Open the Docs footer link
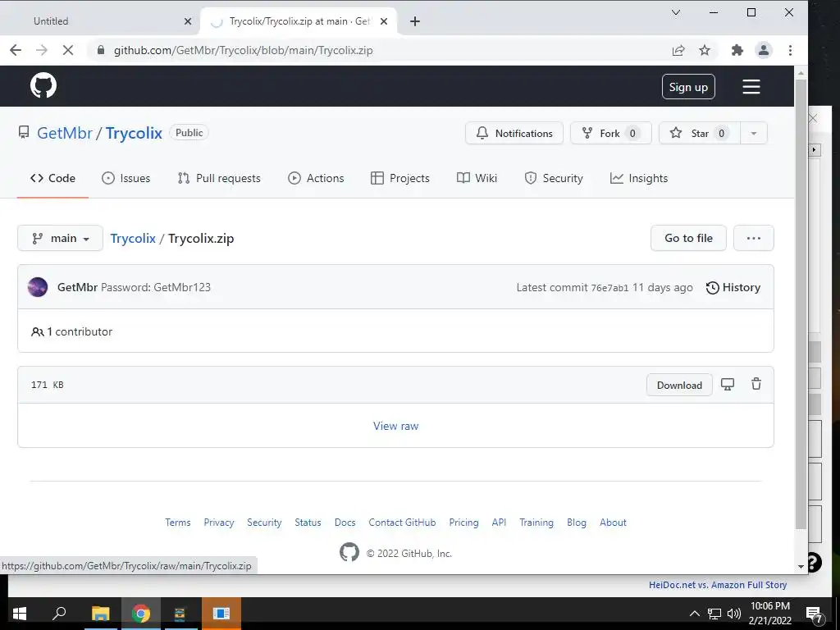The height and width of the screenshot is (630, 840). click(345, 523)
